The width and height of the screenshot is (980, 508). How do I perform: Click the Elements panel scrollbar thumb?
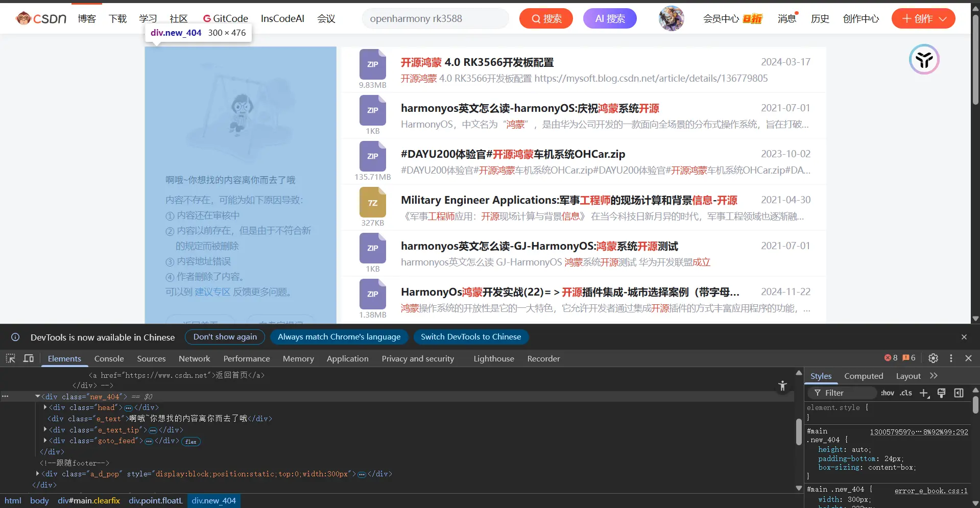click(799, 431)
